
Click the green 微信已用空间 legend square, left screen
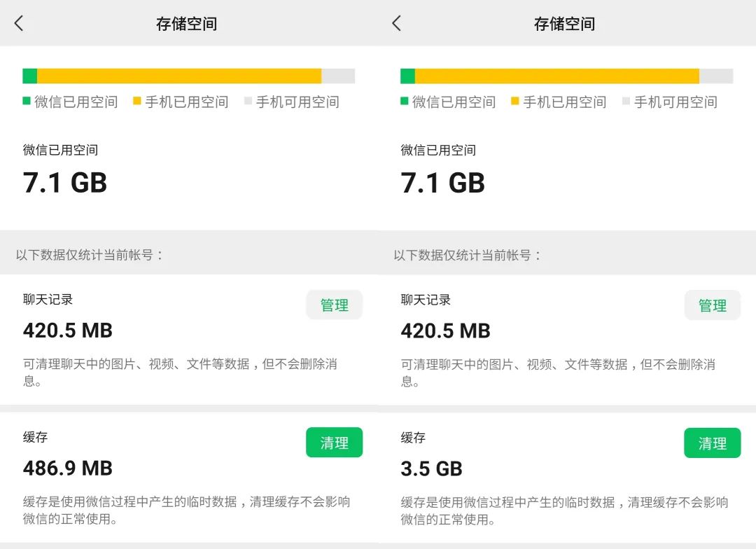point(27,101)
